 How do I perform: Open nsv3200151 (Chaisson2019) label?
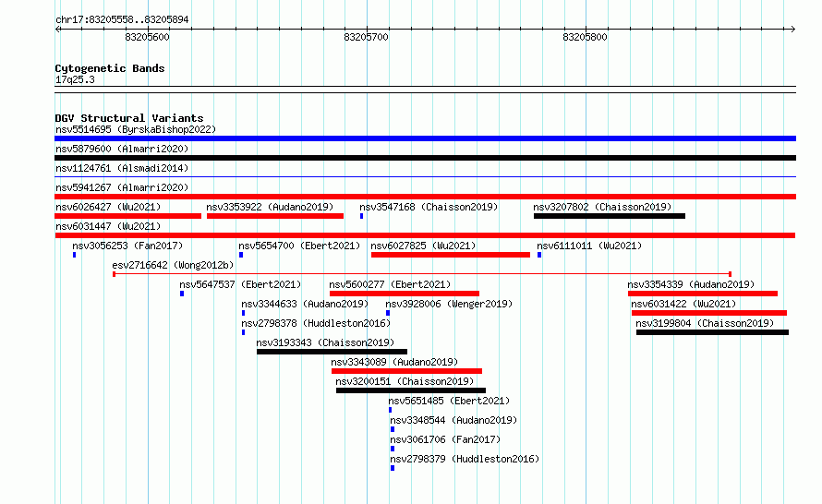405,381
